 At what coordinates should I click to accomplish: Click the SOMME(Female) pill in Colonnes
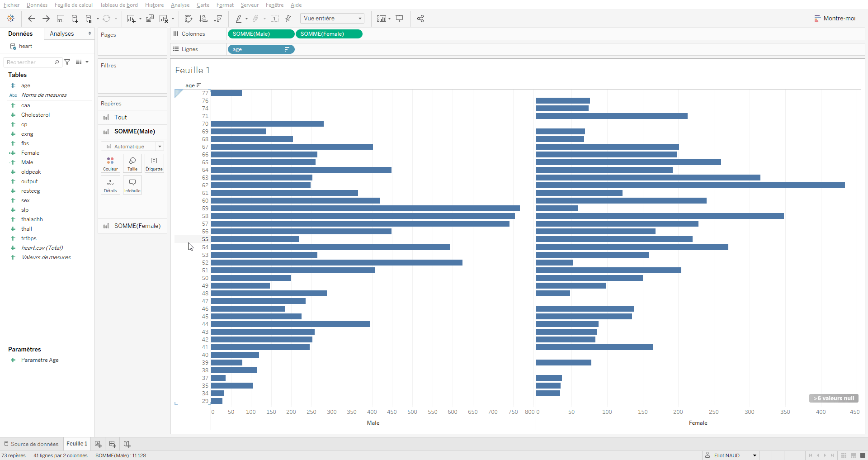(329, 34)
